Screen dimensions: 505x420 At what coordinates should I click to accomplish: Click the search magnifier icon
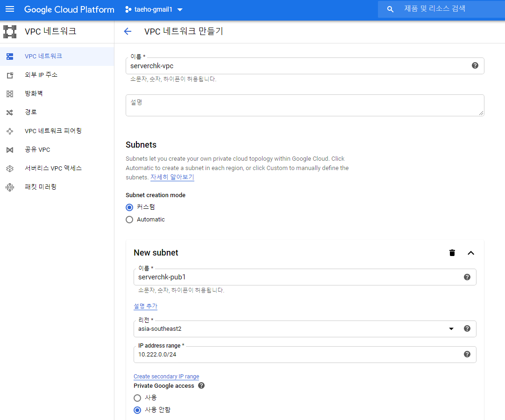pyautogui.click(x=390, y=9)
